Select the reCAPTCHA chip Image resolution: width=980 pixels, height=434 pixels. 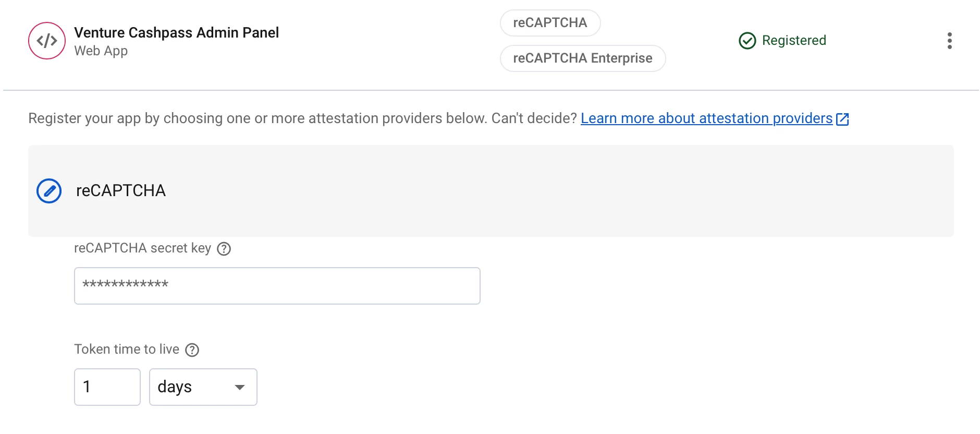[x=550, y=23]
